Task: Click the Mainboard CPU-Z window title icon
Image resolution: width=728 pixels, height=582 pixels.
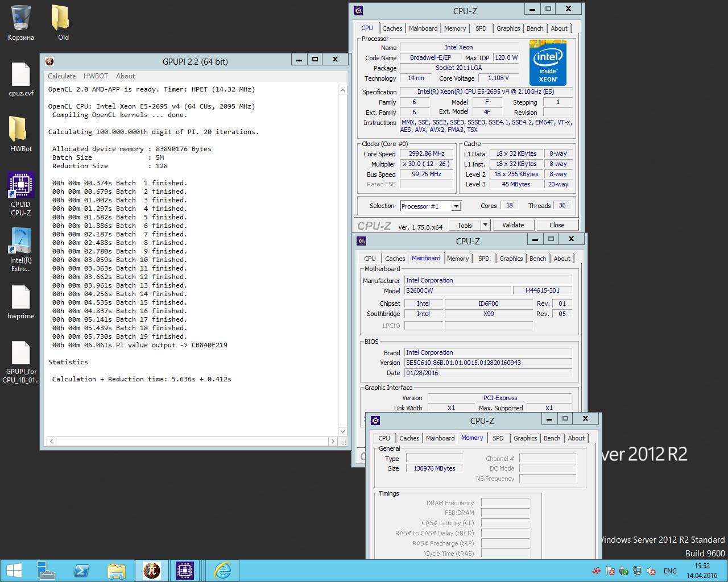Action: pos(361,241)
